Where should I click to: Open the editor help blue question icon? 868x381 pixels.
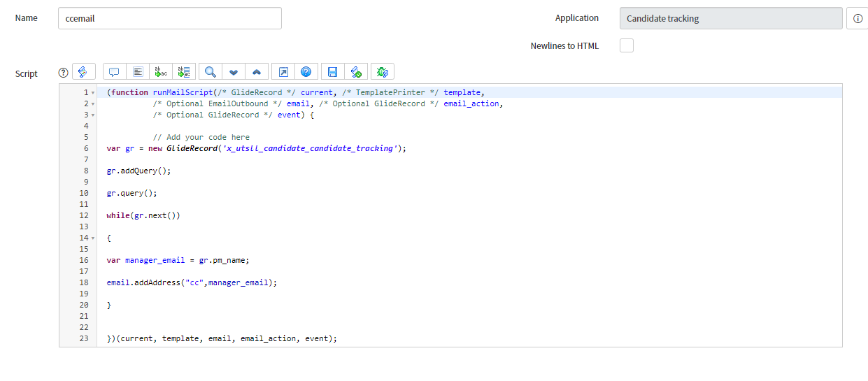(306, 71)
